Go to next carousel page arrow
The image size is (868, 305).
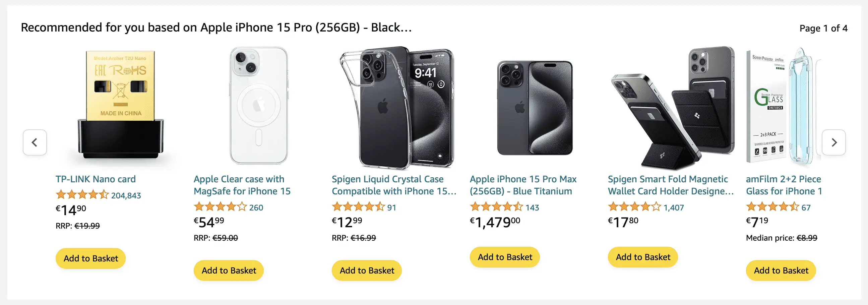833,142
